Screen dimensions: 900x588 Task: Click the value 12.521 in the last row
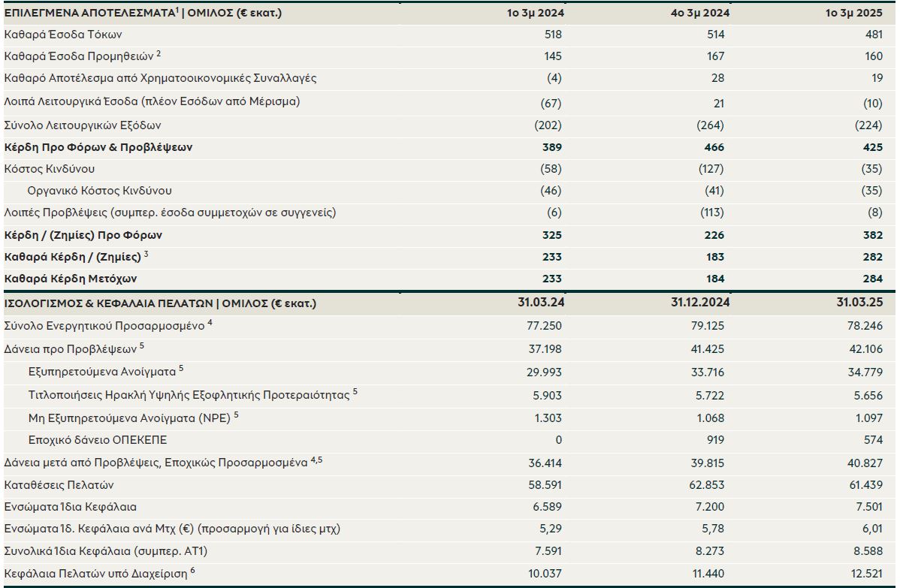click(x=864, y=574)
